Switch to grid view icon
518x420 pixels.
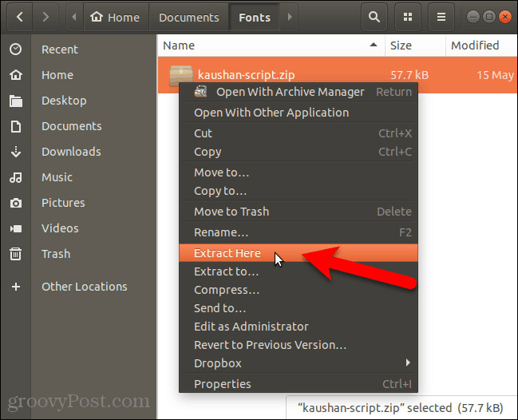point(408,17)
